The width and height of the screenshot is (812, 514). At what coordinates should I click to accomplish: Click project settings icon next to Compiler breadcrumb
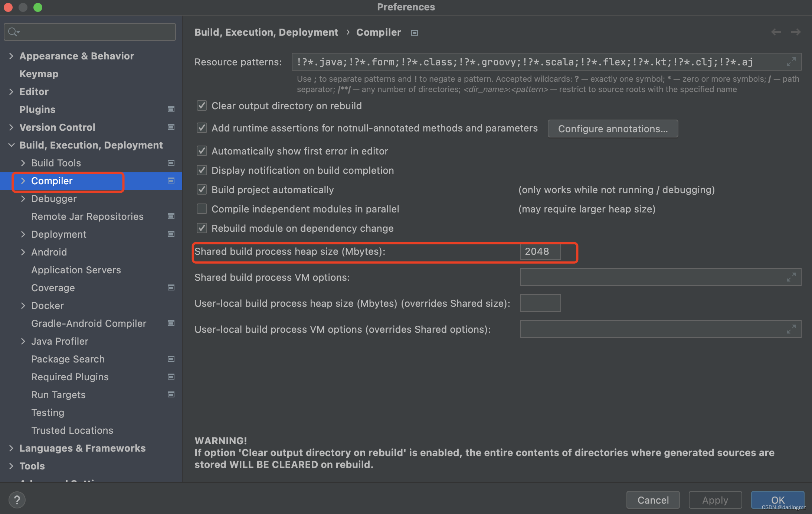pos(415,33)
